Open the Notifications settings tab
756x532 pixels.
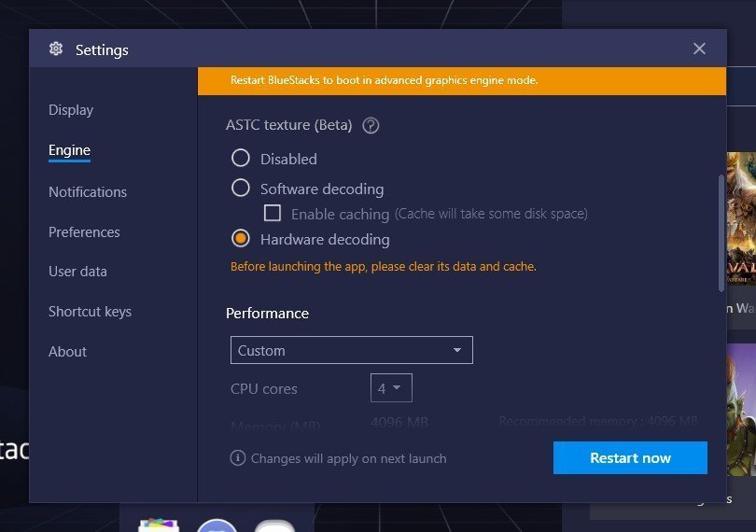click(x=88, y=192)
